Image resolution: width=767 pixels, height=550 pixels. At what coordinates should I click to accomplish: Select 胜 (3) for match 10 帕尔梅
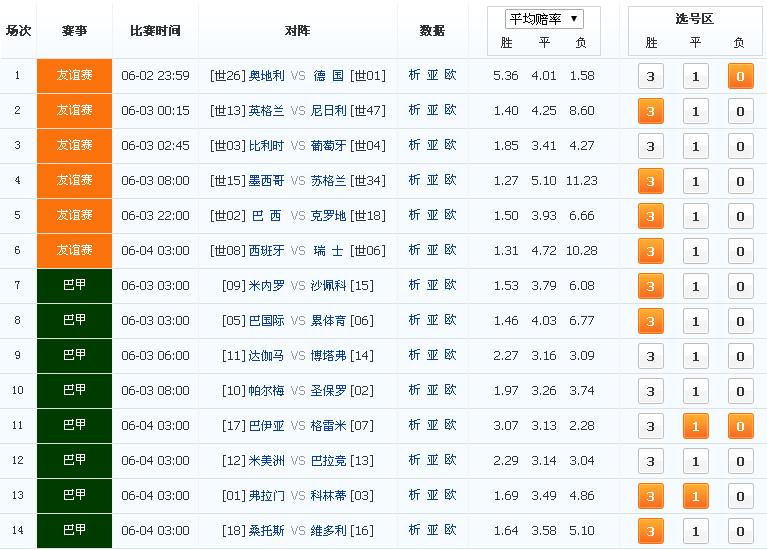(651, 391)
